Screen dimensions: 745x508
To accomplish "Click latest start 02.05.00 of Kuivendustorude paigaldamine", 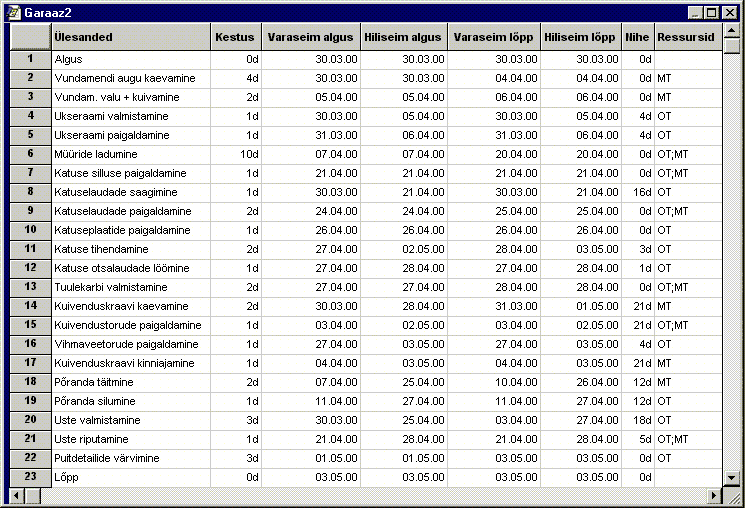I will [x=404, y=326].
